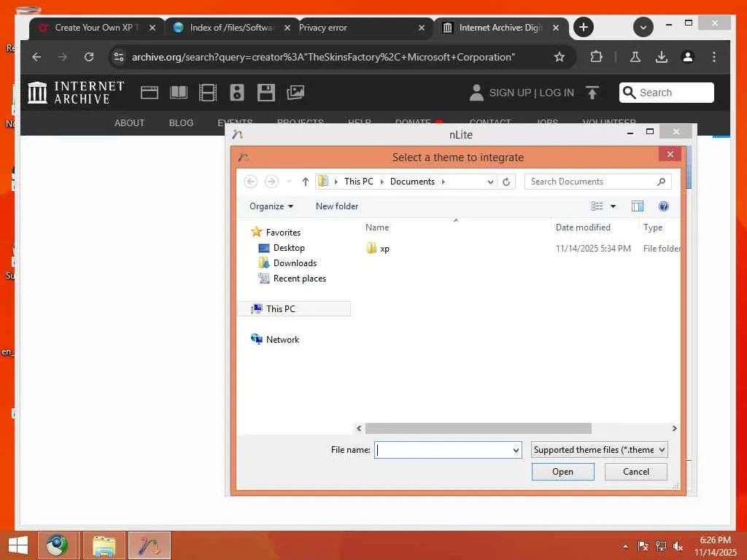Open a new Chrome tab
Screen dimensions: 747x560
click(584, 27)
